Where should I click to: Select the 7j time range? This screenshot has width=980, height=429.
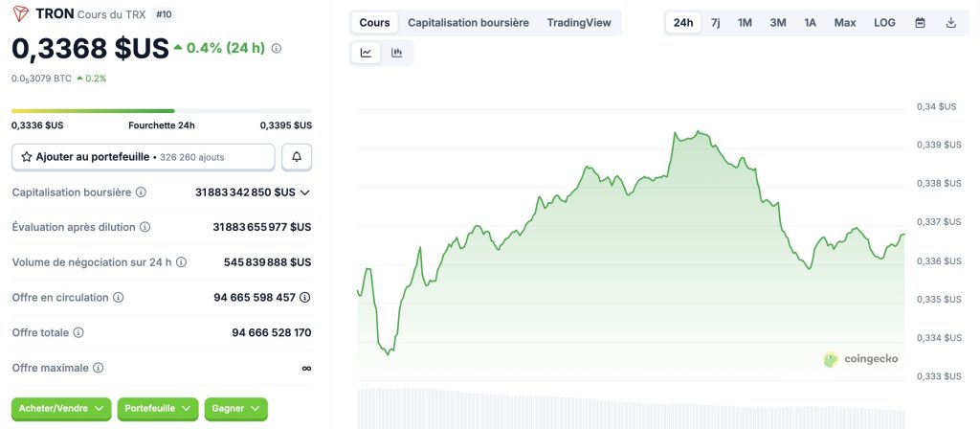pos(716,22)
